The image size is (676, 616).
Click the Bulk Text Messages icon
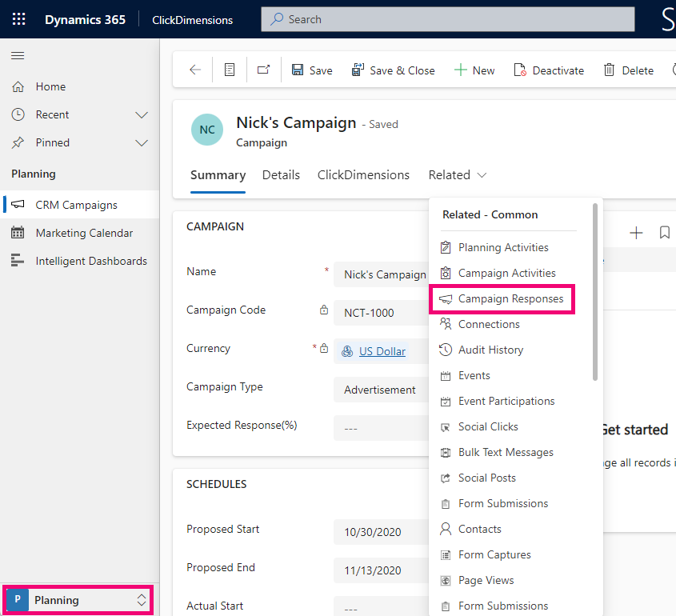(x=446, y=453)
